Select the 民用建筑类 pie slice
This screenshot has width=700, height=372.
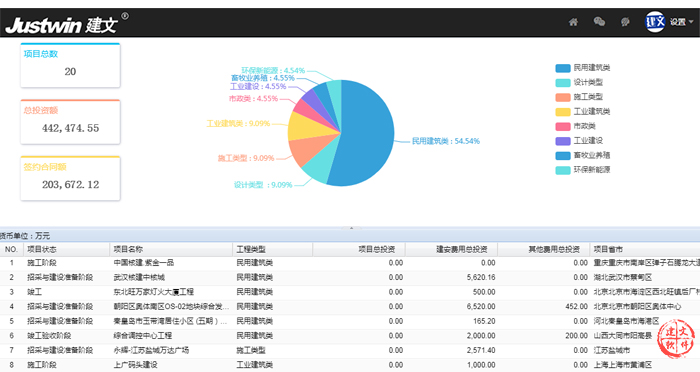coord(366,134)
